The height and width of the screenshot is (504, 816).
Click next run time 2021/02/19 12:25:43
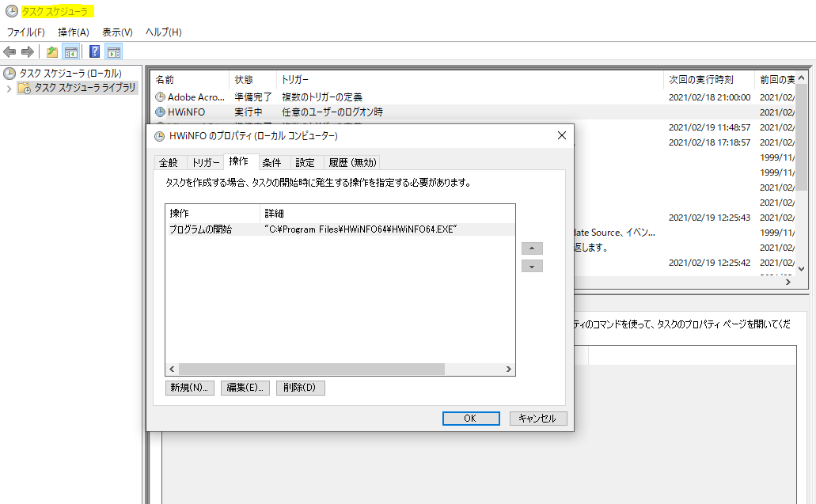click(709, 218)
